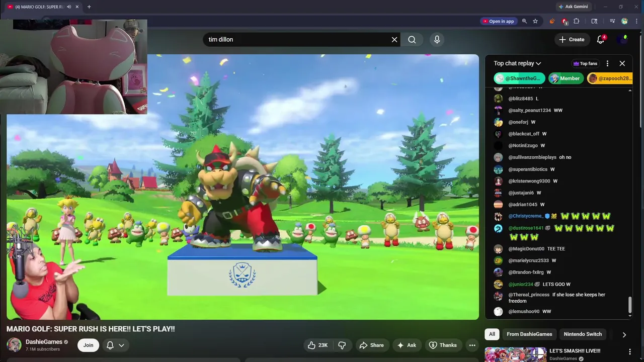This screenshot has height=362, width=644.
Task: Close the chat replay panel
Action: pyautogui.click(x=622, y=63)
